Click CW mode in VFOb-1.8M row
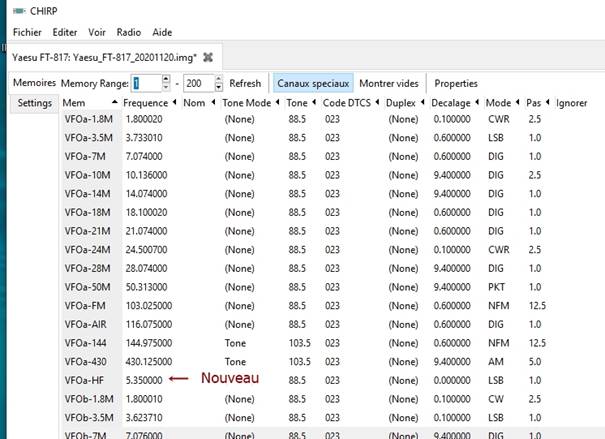Viewport: 605px width, 439px height. (496, 399)
